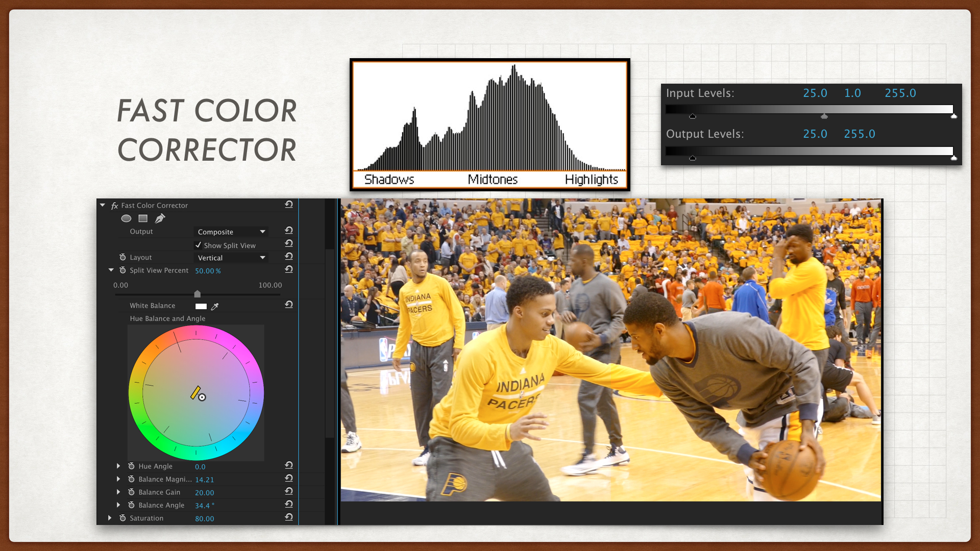Click the Input Levels black point handle
The height and width of the screenshot is (551, 980).
pyautogui.click(x=693, y=116)
